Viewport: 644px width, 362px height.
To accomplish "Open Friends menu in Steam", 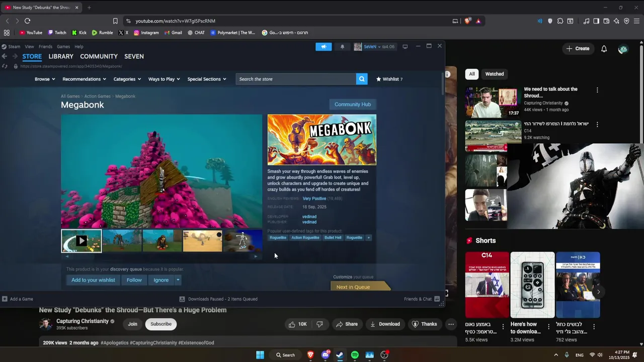I will tap(45, 46).
